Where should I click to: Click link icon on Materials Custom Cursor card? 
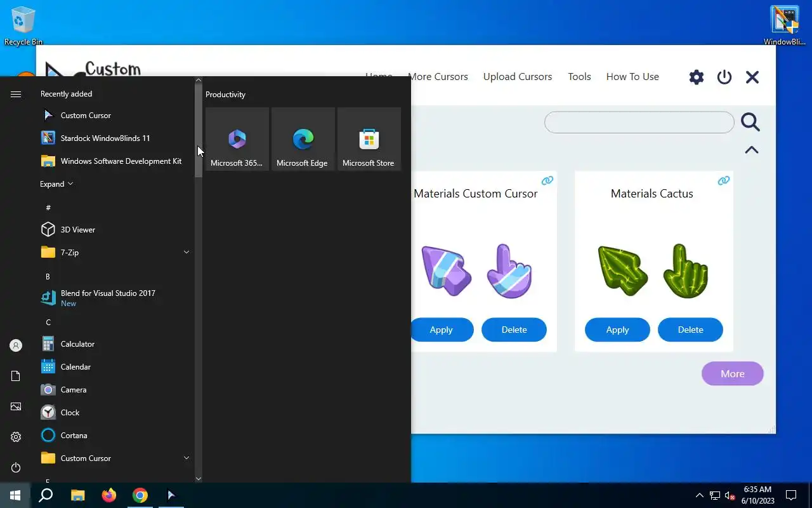[x=547, y=181]
